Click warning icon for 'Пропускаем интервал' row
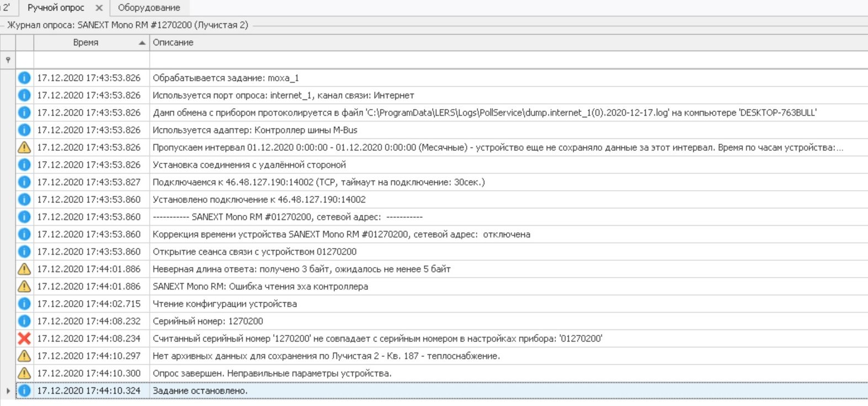 [24, 147]
